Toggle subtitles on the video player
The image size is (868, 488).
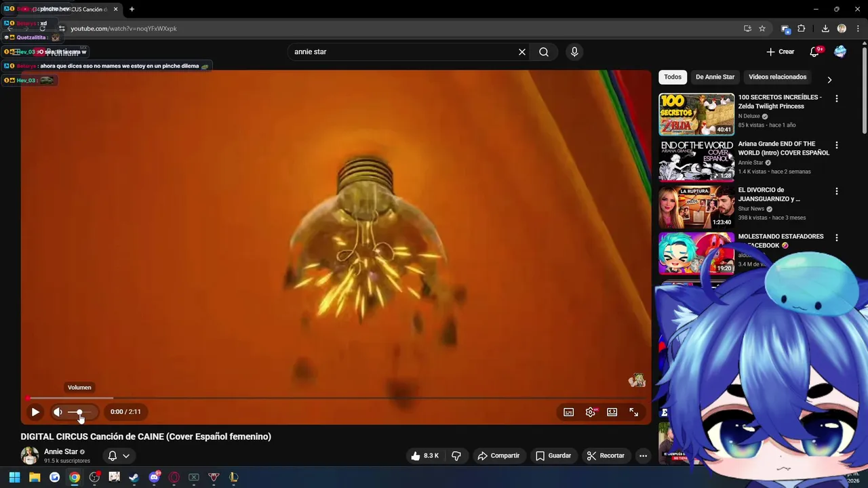pyautogui.click(x=569, y=411)
